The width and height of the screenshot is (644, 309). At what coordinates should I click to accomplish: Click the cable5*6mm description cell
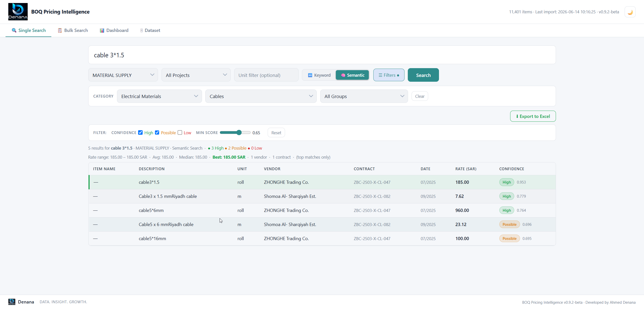151,210
